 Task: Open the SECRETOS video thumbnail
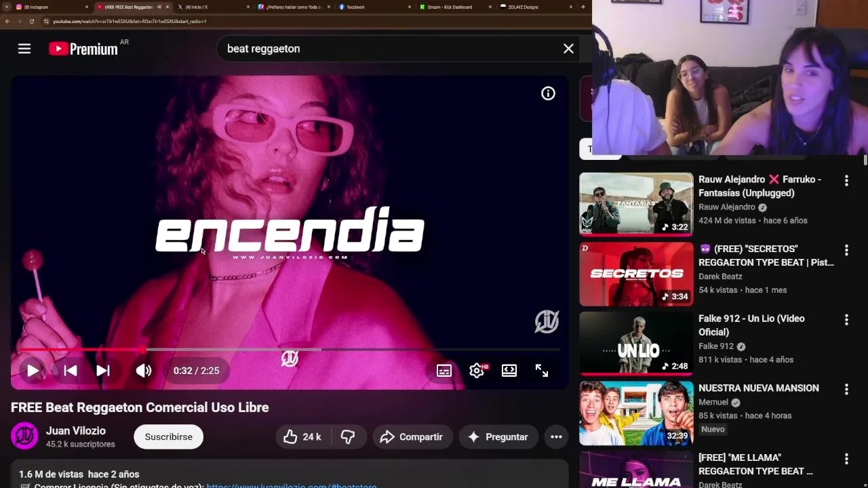tap(636, 274)
